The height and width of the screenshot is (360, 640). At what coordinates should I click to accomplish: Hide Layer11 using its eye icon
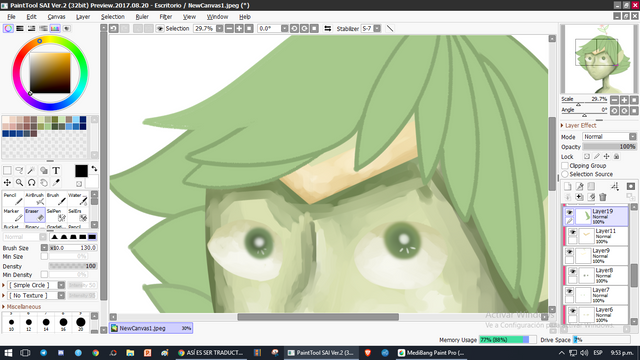(573, 233)
